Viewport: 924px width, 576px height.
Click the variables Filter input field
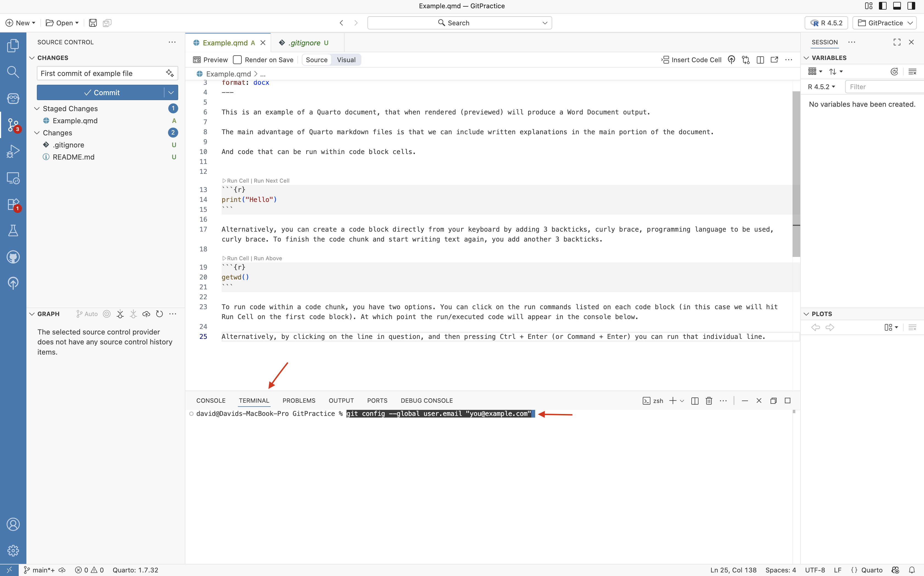tap(884, 87)
